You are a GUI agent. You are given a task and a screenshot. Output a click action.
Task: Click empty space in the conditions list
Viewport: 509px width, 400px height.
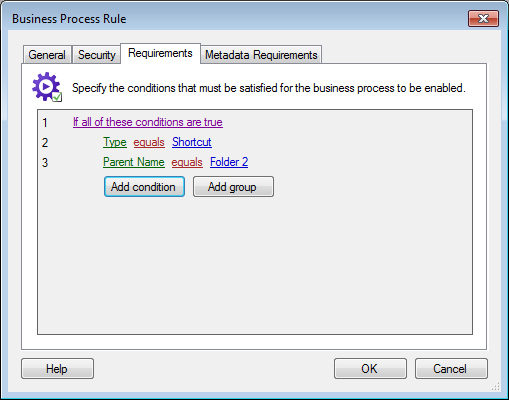[255, 267]
